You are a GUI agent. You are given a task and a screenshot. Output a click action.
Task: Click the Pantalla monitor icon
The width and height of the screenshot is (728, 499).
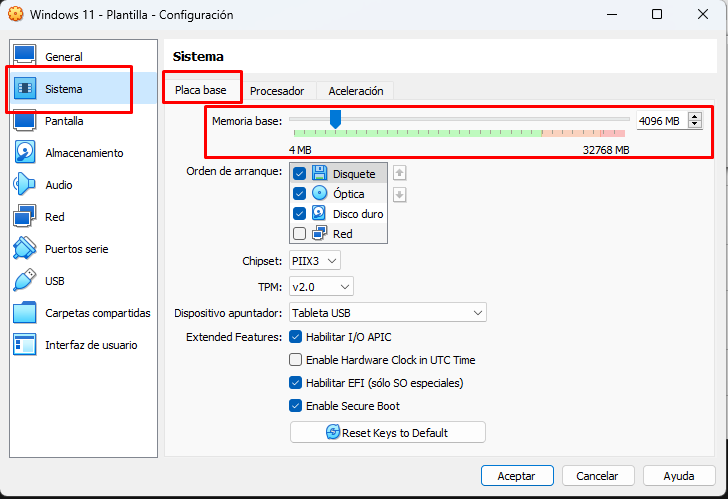click(x=25, y=121)
